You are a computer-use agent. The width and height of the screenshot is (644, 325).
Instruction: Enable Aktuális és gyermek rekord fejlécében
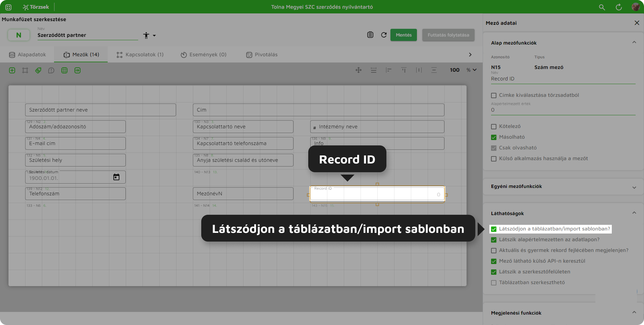pos(494,251)
